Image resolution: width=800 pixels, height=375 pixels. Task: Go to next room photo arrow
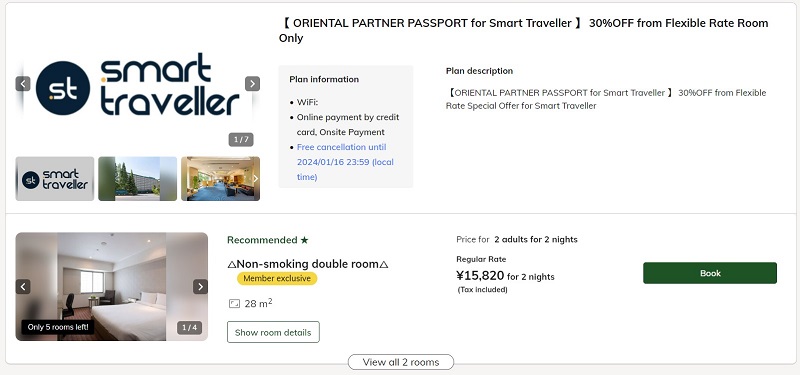200,287
